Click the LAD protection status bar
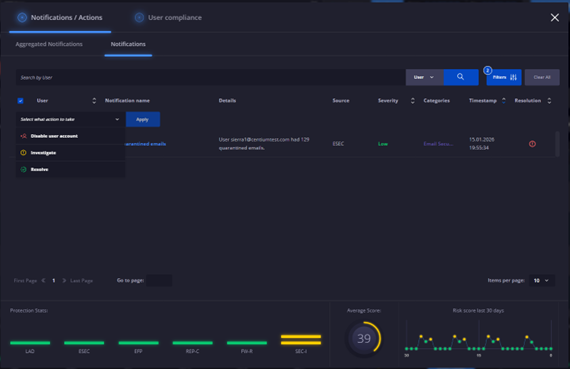Viewport: 570px width, 369px height. click(30, 342)
